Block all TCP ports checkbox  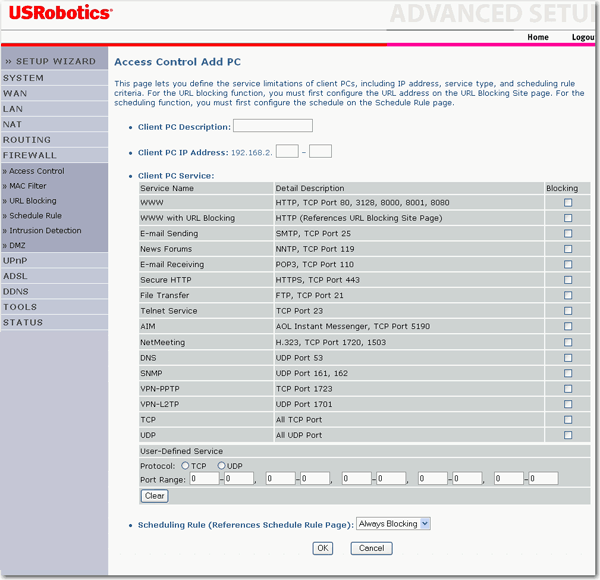[x=568, y=420]
